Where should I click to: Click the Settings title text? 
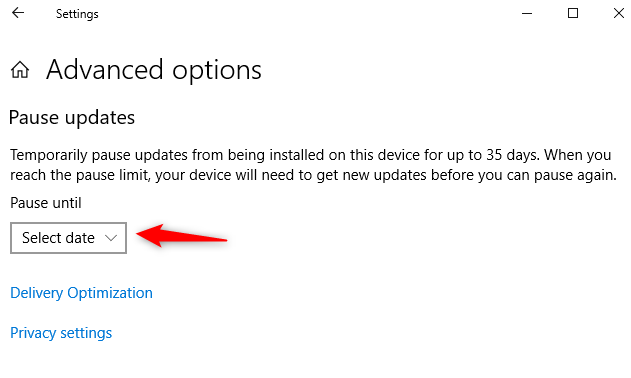pyautogui.click(x=77, y=14)
